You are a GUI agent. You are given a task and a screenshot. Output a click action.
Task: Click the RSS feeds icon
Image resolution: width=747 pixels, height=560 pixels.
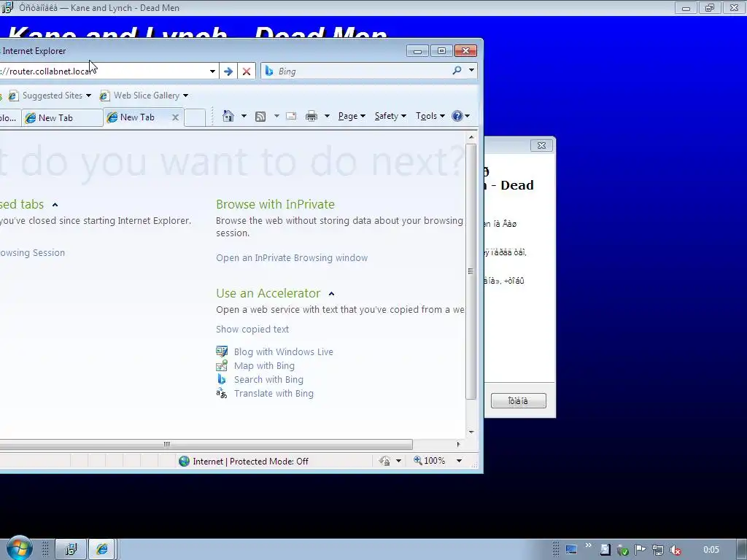[260, 116]
